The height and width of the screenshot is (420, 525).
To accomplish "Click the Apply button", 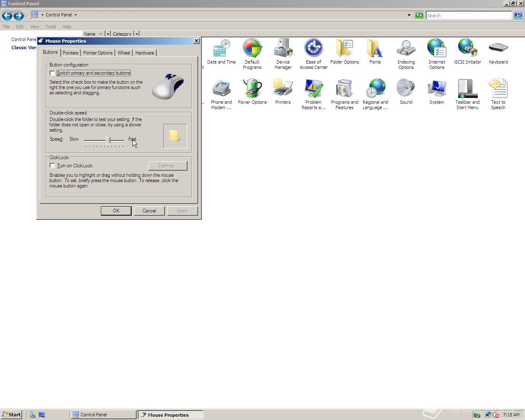I will click(x=183, y=211).
